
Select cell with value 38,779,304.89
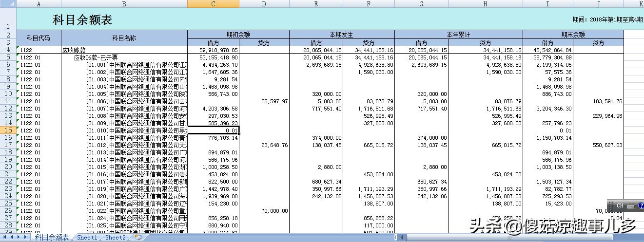click(547, 57)
